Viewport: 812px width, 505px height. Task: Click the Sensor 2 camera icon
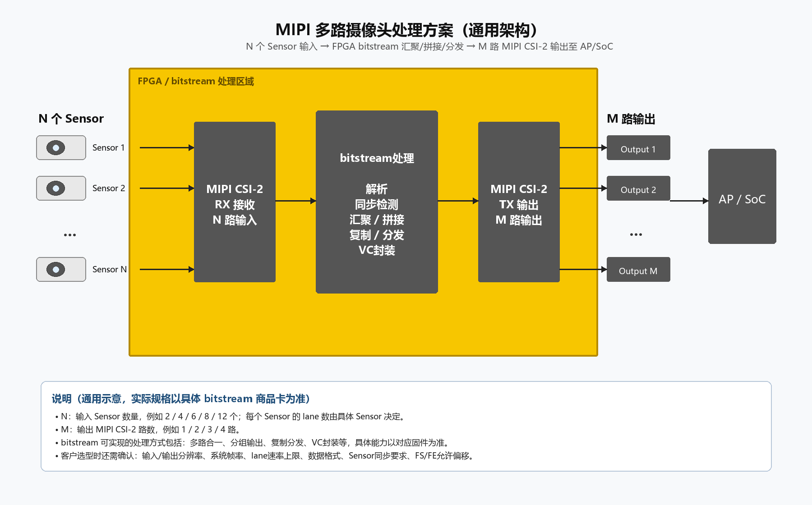61,188
